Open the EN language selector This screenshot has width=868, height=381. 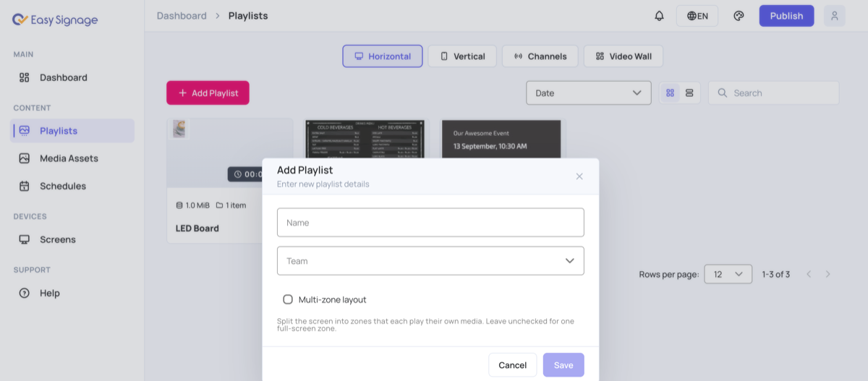click(697, 16)
